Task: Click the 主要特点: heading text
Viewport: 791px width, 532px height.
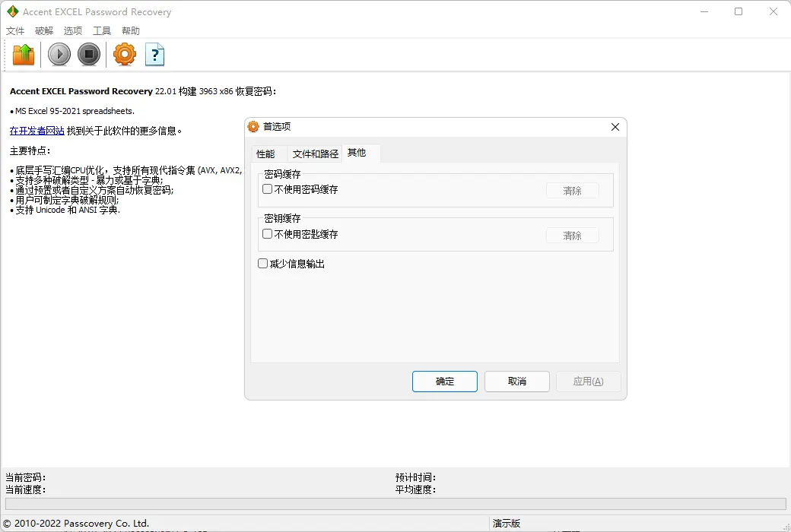Action: [x=30, y=150]
